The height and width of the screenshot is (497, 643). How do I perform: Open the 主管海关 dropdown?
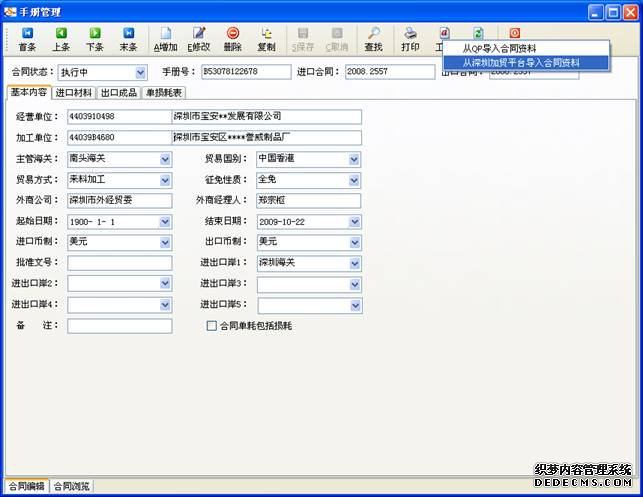coord(165,158)
